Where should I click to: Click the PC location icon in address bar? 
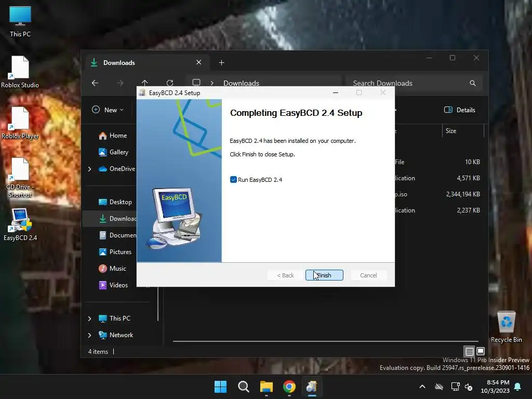196,83
